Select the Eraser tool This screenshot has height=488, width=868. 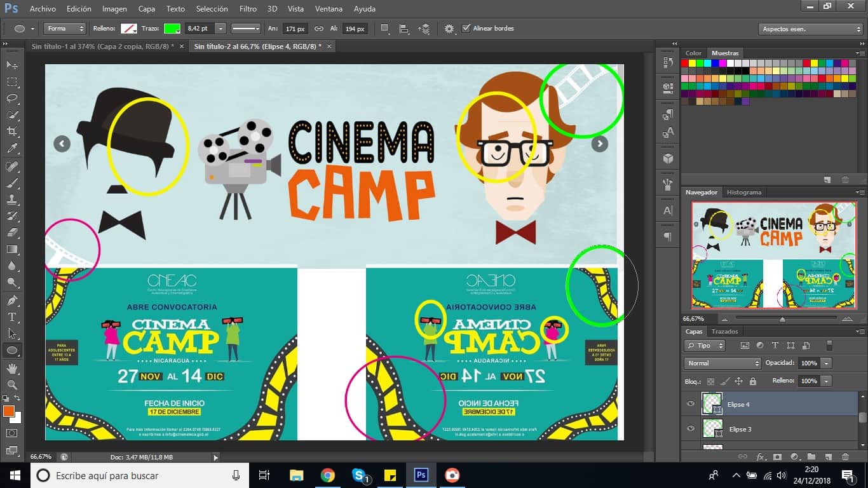[x=12, y=233]
